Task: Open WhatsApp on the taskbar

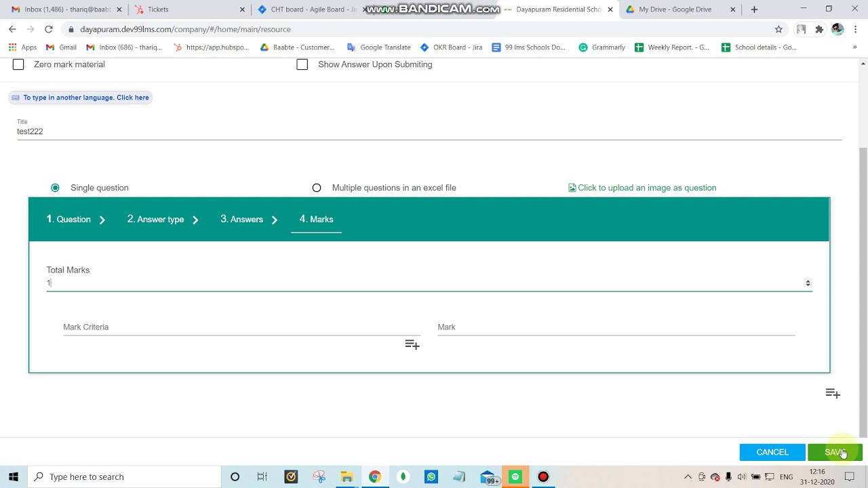Action: [431, 476]
